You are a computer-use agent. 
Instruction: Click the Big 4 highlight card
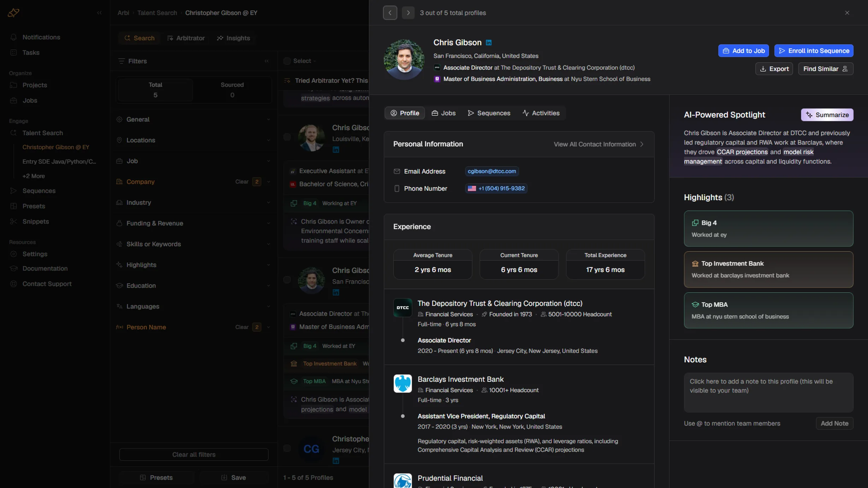point(768,229)
